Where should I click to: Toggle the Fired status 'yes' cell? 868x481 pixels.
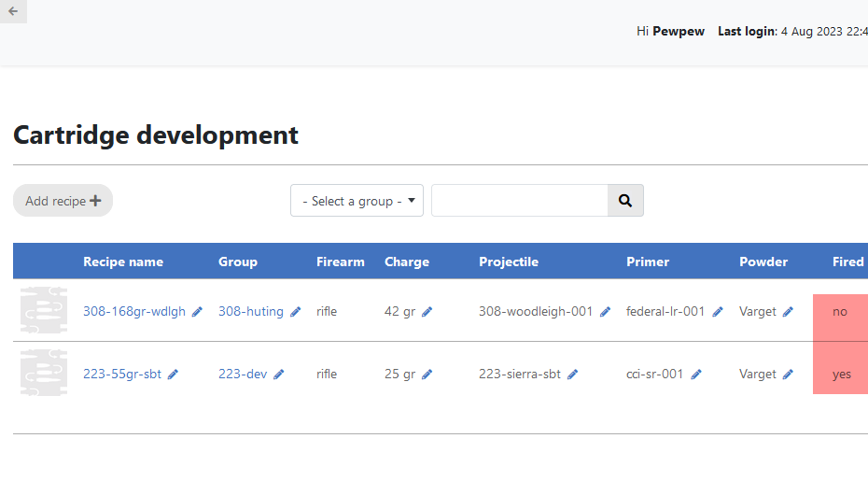tap(841, 375)
